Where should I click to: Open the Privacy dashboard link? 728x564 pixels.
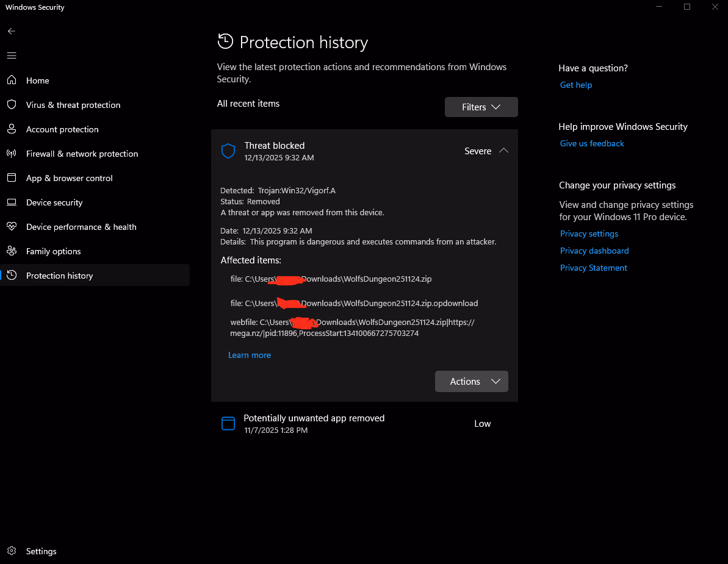[594, 251]
